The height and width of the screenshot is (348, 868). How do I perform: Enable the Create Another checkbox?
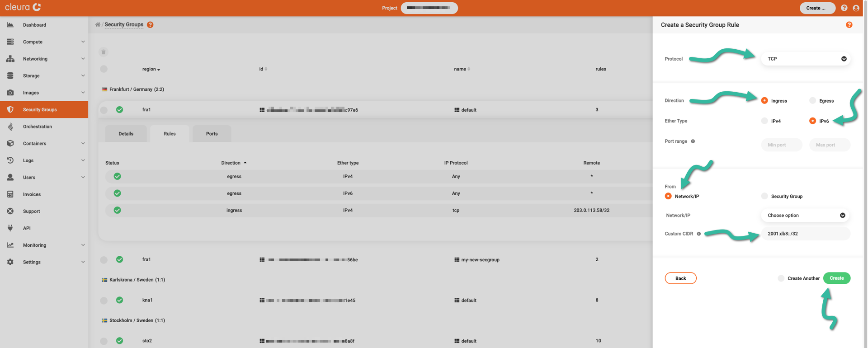coord(781,278)
